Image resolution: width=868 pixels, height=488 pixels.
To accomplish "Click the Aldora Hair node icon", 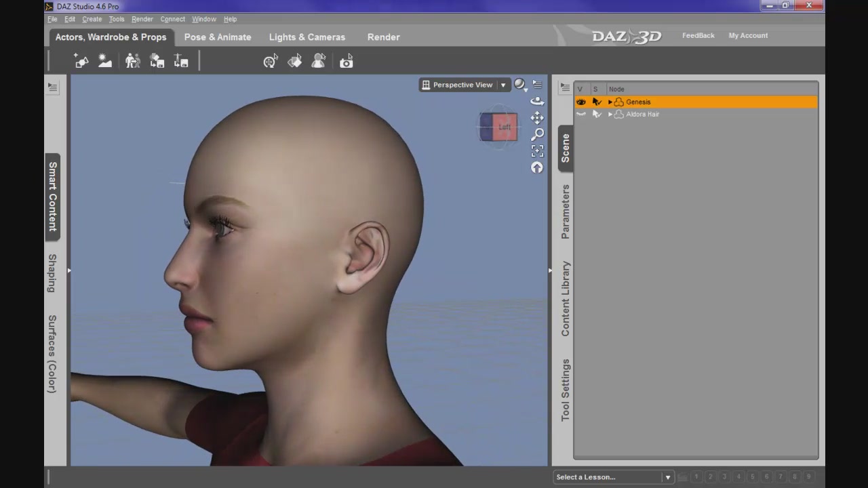I will (618, 114).
